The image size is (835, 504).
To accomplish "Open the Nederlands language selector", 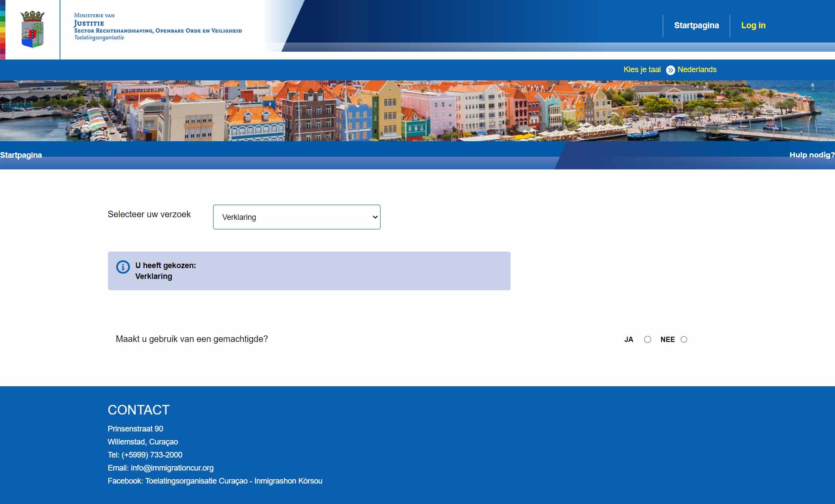I will (x=697, y=70).
